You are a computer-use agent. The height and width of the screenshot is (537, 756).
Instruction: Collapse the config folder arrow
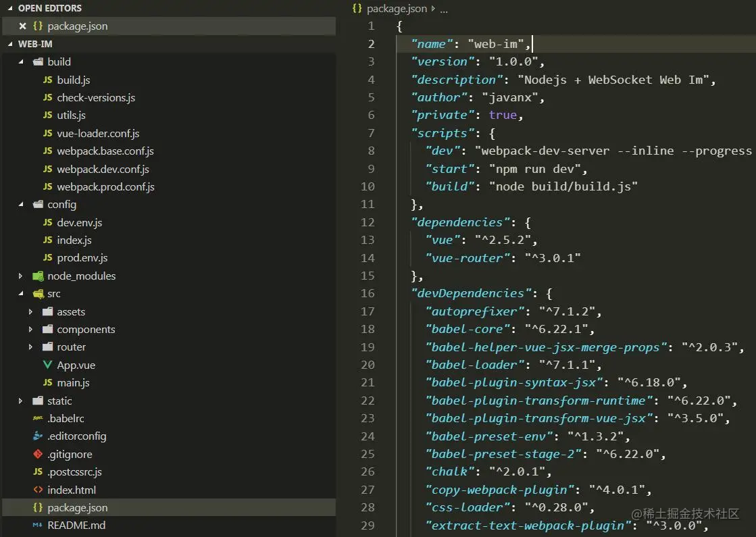[21, 205]
